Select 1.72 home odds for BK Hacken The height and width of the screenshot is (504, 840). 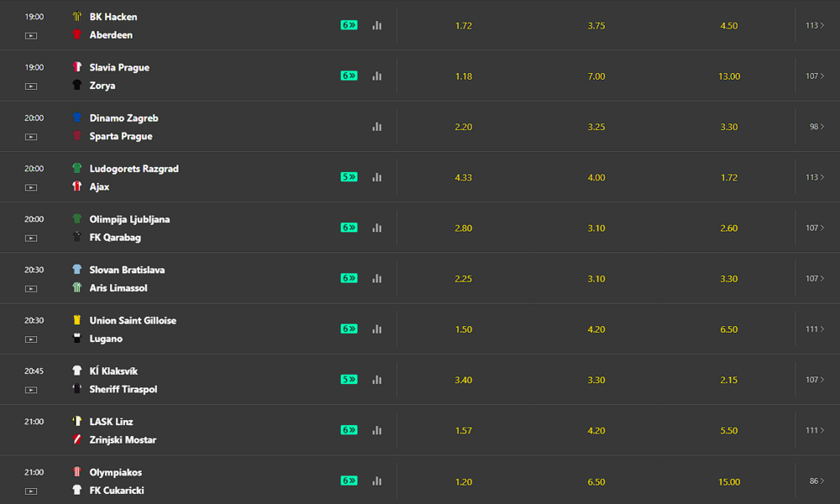464,26
